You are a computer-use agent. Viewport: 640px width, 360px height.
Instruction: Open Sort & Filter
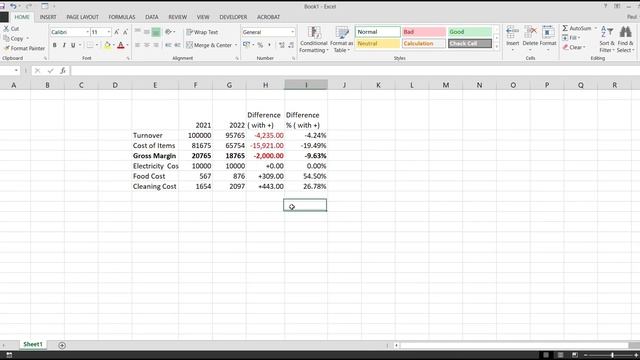[607, 40]
